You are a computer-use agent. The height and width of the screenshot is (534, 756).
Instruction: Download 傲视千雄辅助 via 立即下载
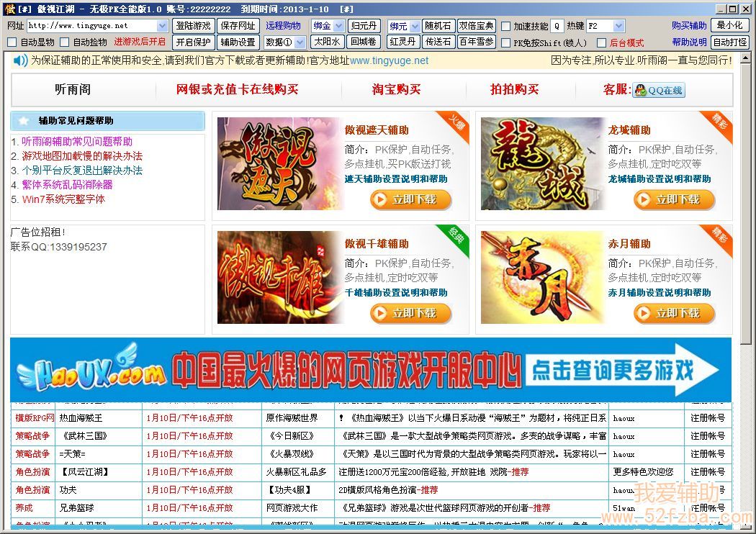(411, 313)
